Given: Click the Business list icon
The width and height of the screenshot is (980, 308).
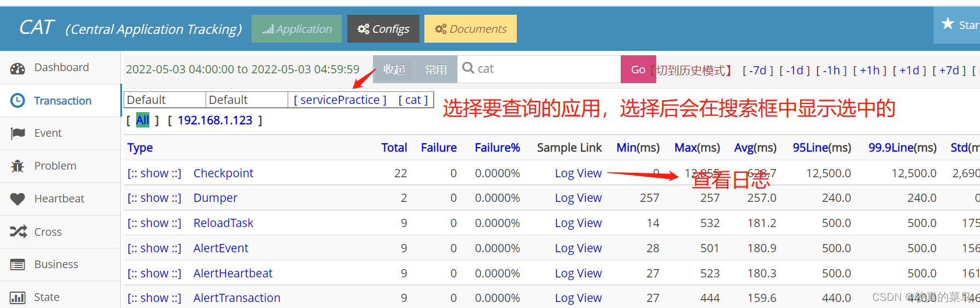Looking at the screenshot, I should (17, 265).
